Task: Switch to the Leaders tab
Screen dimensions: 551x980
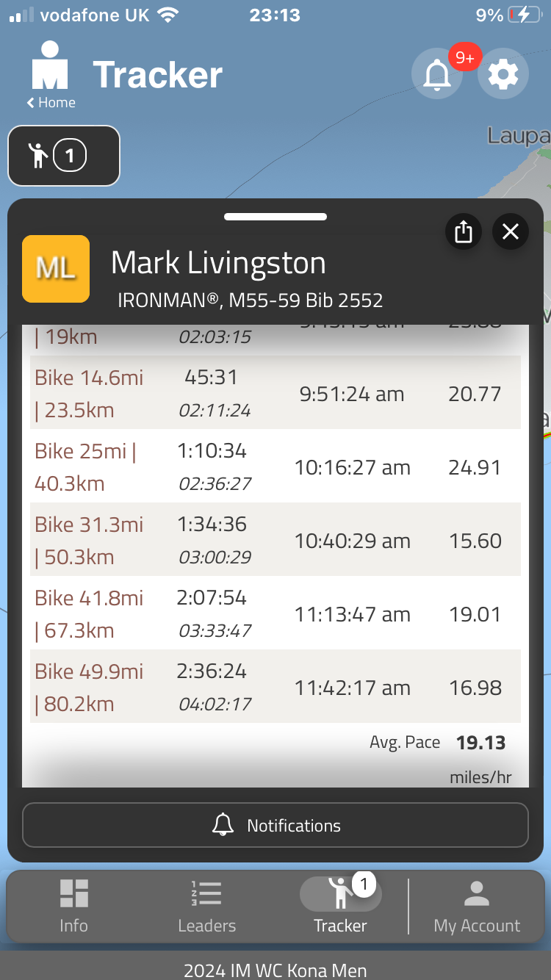Action: pos(207,907)
